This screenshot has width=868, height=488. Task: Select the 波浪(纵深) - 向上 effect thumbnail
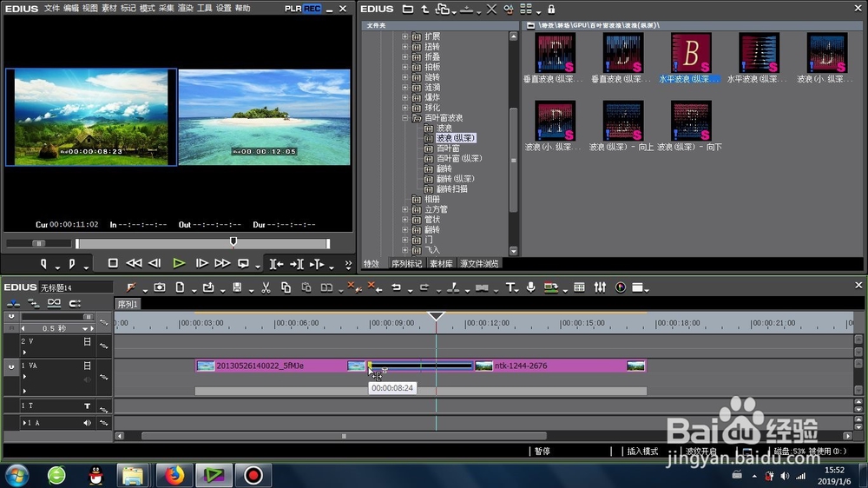(622, 122)
